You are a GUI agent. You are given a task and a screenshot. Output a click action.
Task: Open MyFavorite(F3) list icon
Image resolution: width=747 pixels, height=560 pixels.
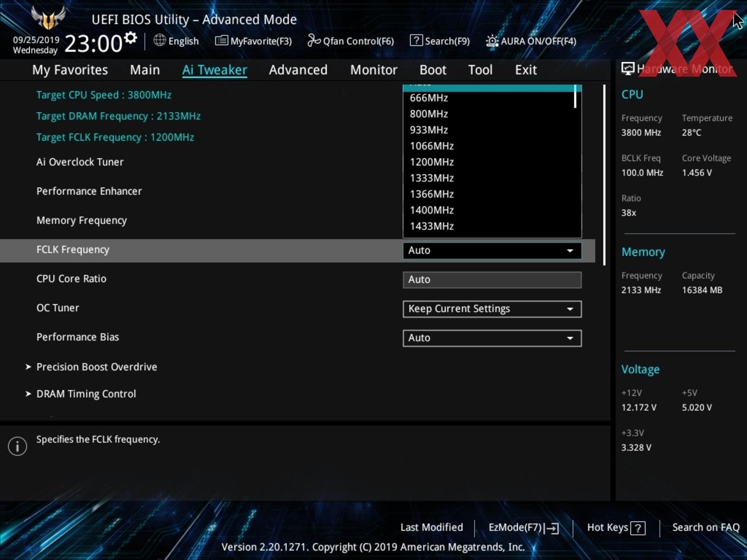click(221, 41)
